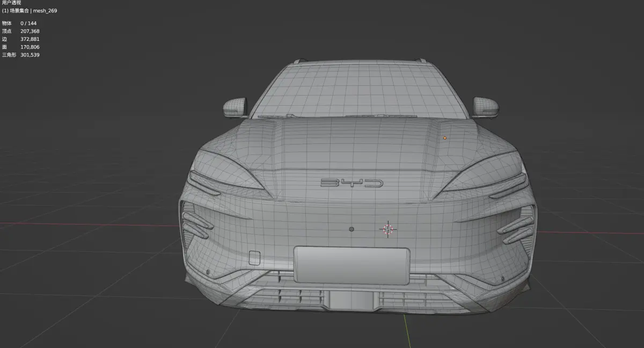The height and width of the screenshot is (348, 644).
Task: Click the 边 372,881 statistic
Action: pyautogui.click(x=20, y=39)
